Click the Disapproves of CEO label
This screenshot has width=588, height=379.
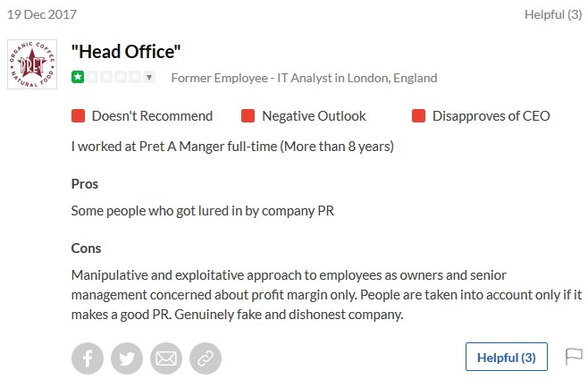(x=491, y=116)
